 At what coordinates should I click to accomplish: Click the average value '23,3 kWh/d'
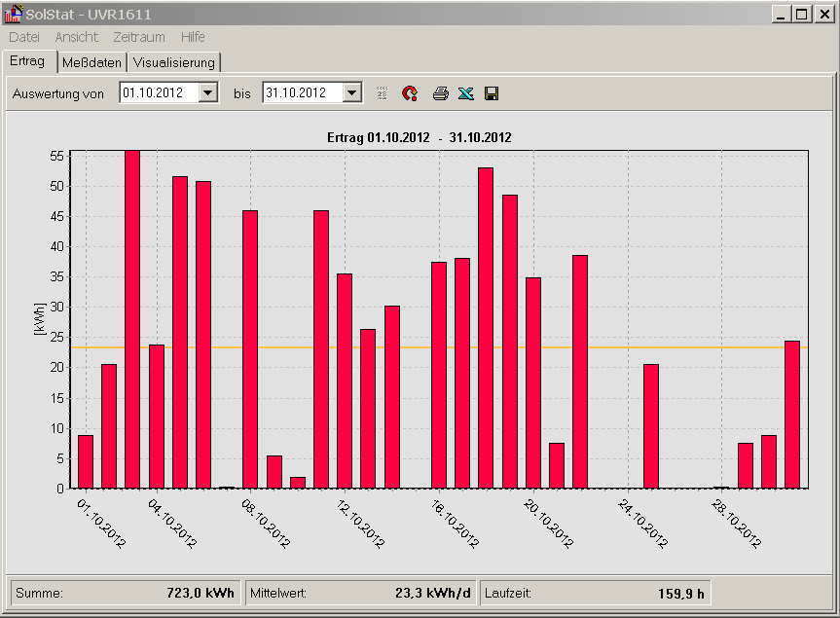[x=433, y=594]
